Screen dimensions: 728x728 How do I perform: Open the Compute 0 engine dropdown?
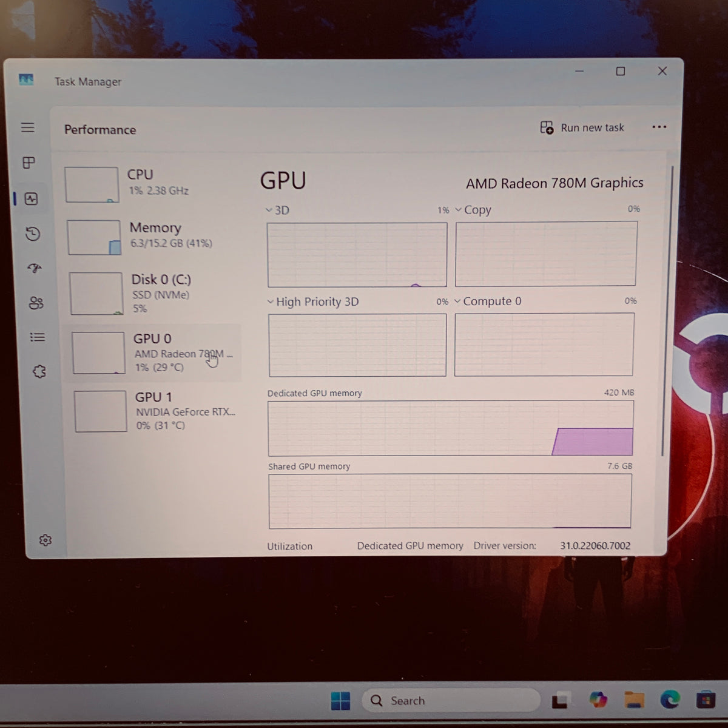click(488, 301)
